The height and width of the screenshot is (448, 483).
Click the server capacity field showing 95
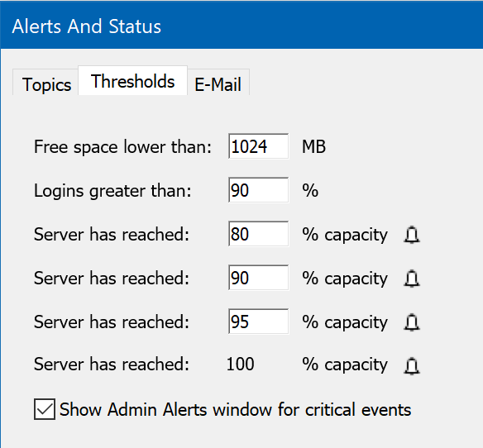click(x=258, y=322)
